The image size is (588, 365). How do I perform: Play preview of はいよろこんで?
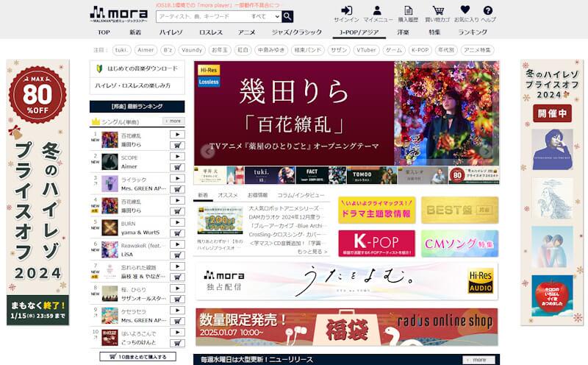[177, 333]
